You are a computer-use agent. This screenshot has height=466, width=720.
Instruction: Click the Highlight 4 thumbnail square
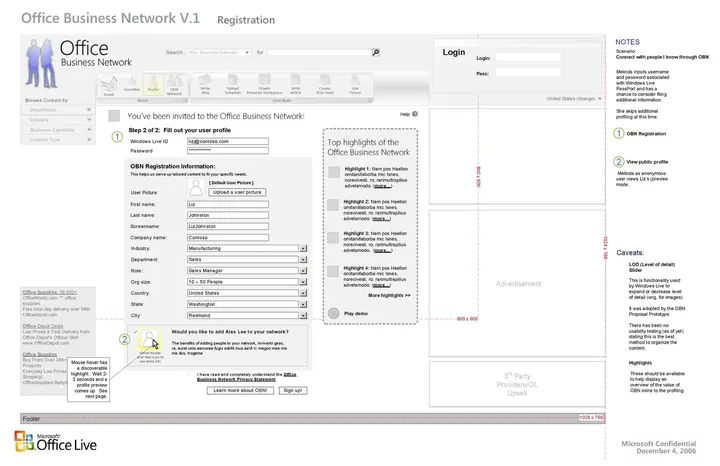(333, 271)
